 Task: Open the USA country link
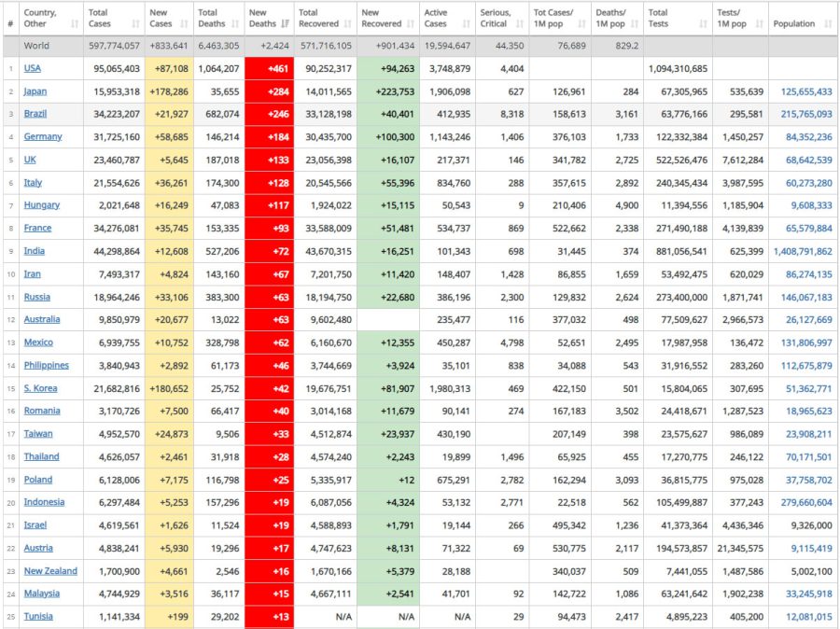[x=32, y=68]
